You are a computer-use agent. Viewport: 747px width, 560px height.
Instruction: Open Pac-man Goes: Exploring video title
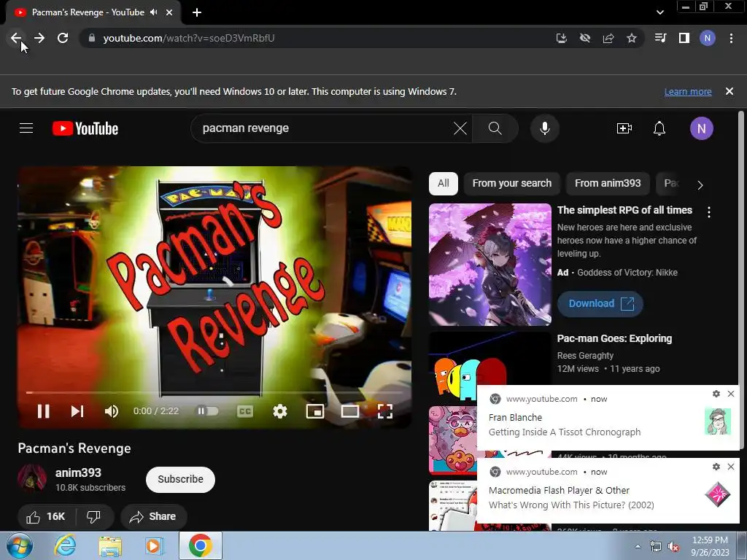(614, 338)
